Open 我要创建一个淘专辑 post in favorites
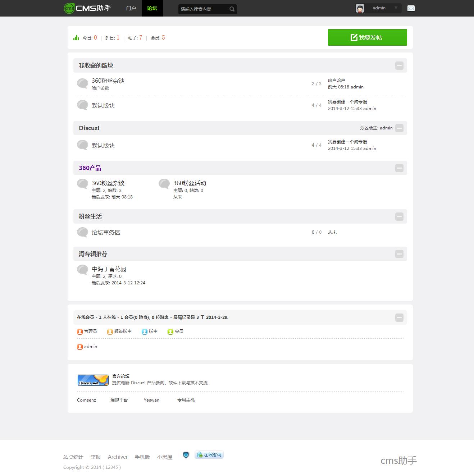Screen dimensions: 474x476 tap(347, 102)
